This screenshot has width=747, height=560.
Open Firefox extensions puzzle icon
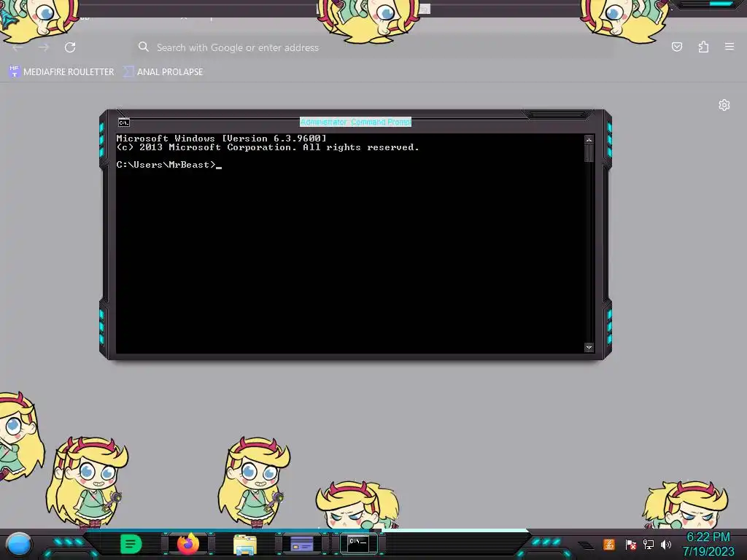tap(703, 47)
